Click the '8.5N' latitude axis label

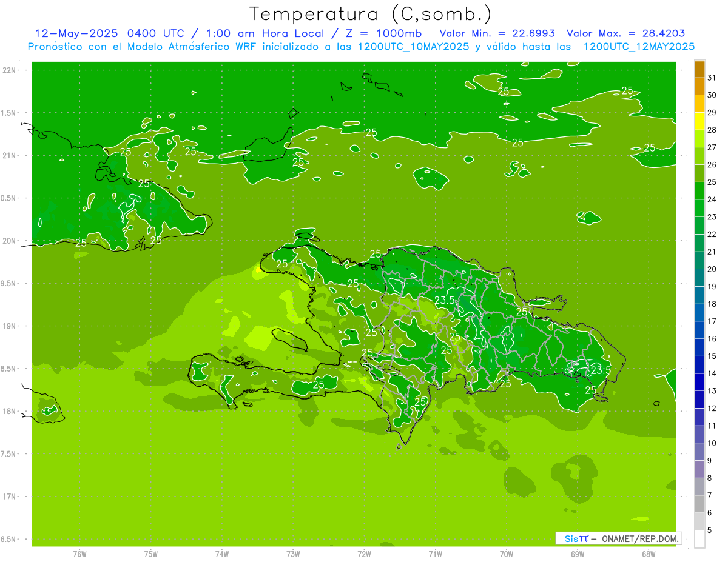[8, 369]
